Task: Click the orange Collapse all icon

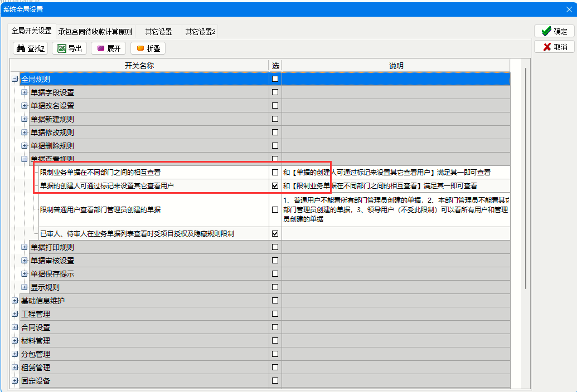Action: tap(140, 48)
